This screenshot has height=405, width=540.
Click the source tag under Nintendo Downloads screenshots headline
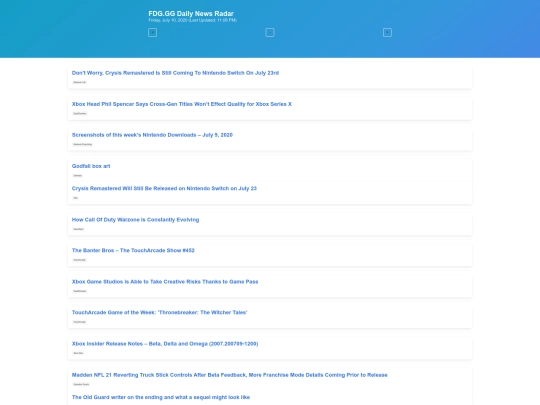click(x=83, y=144)
